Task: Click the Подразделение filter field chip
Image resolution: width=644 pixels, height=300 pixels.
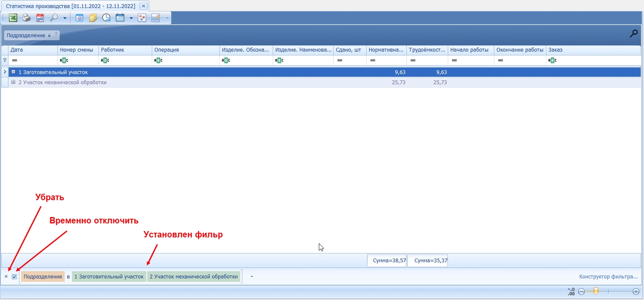Action: coord(43,277)
